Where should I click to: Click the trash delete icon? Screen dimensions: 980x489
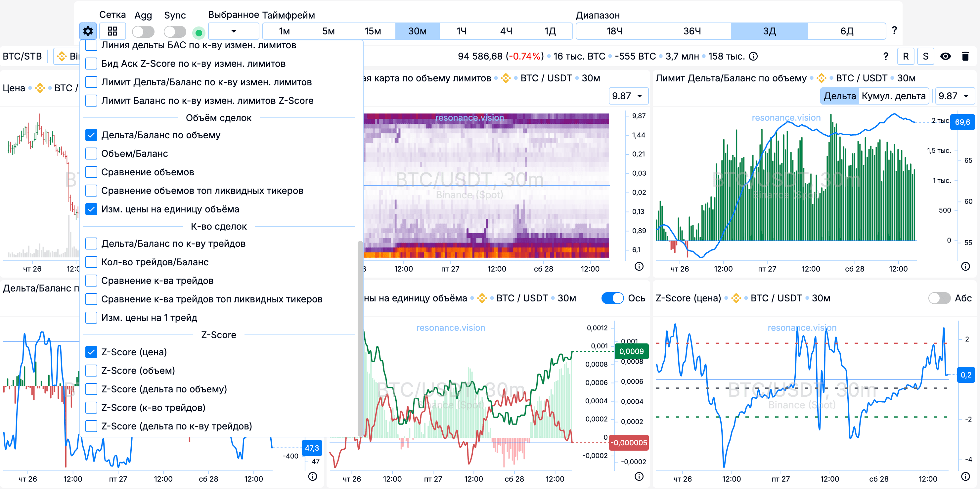point(965,56)
